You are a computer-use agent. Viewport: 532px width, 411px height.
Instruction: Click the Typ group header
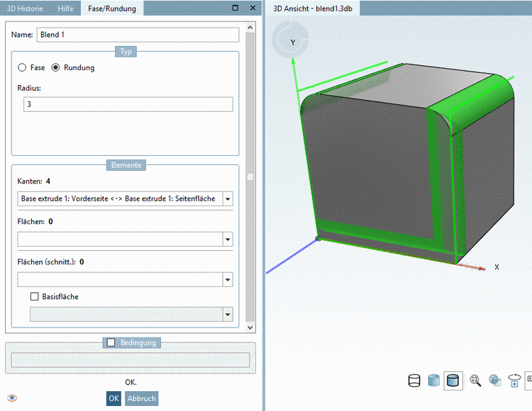(126, 52)
